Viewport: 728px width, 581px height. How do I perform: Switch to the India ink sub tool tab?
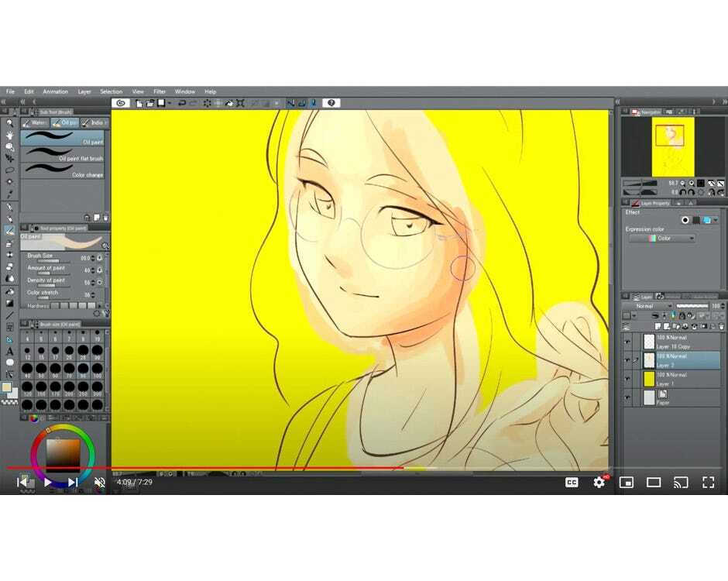[x=94, y=122]
